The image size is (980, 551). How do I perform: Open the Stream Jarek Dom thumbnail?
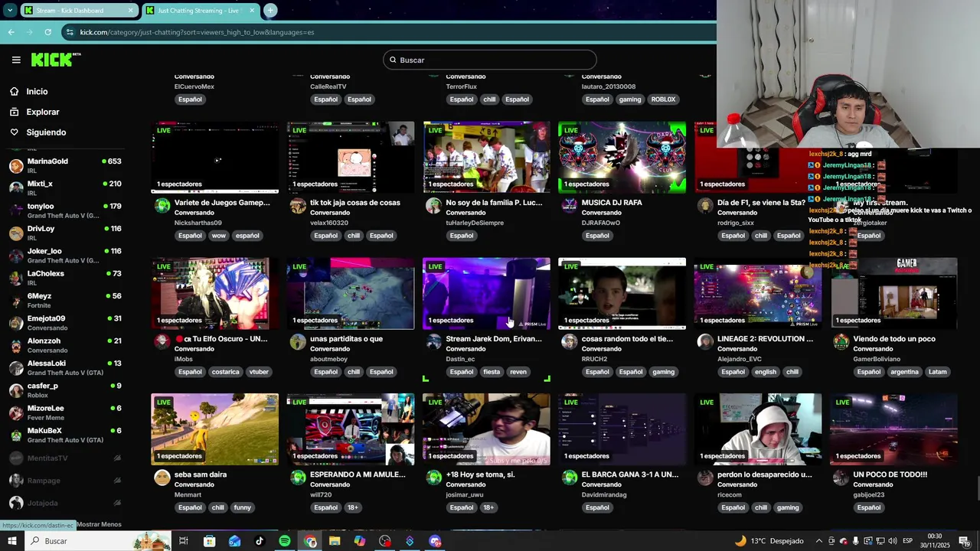point(486,293)
